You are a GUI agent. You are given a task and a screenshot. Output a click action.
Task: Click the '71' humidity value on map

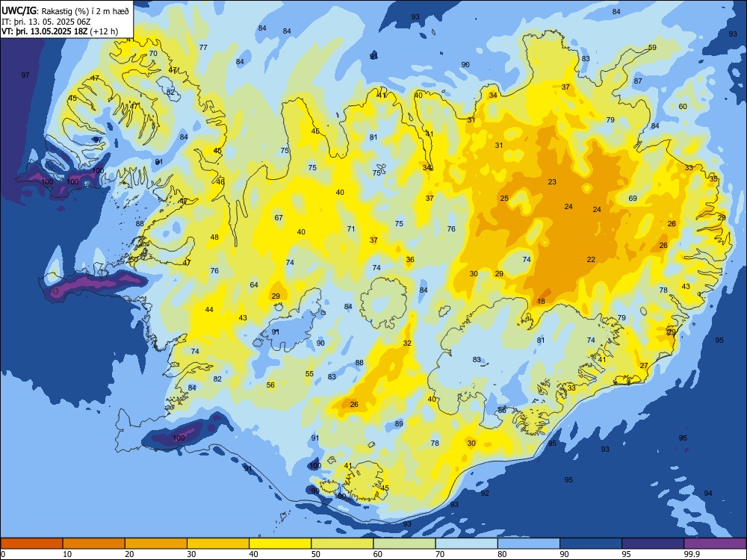pos(351,229)
